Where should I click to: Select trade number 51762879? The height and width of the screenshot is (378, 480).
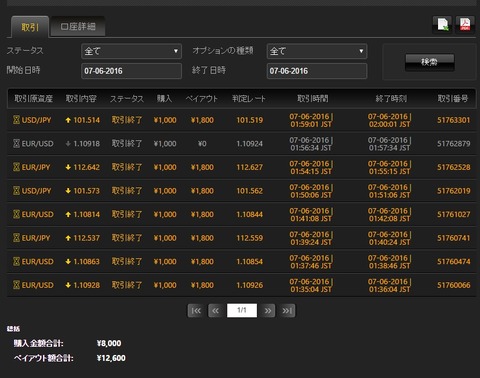(454, 144)
